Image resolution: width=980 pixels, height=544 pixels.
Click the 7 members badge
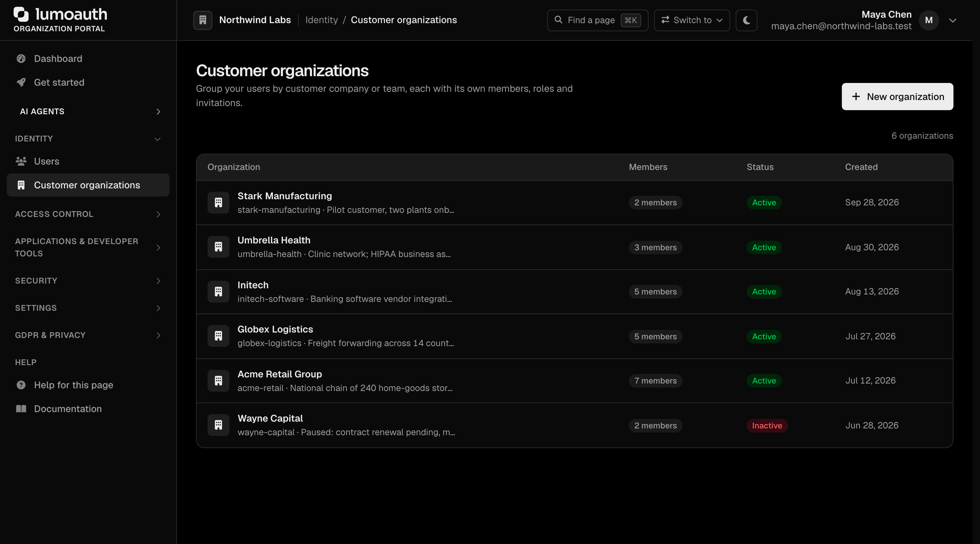pyautogui.click(x=655, y=380)
